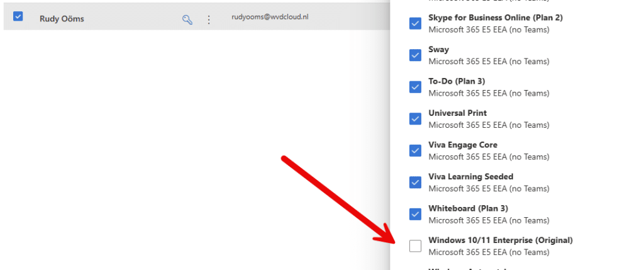Click the Windows 10/11 Enterprise (Original) label
This screenshot has height=270, width=644.
point(500,240)
